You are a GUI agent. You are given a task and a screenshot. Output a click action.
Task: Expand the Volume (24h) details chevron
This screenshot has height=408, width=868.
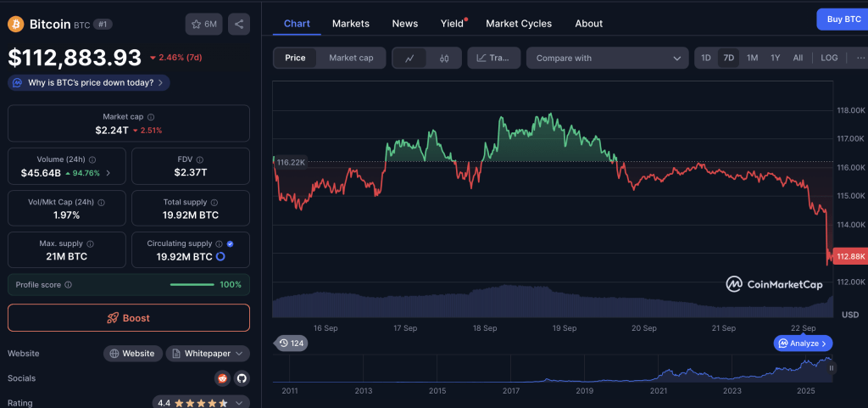pyautogui.click(x=108, y=173)
